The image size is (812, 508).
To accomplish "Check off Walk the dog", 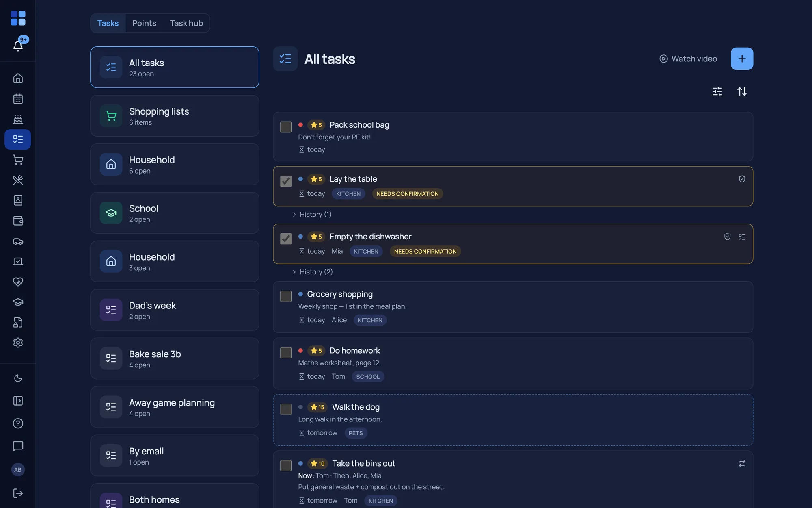I will tap(286, 409).
